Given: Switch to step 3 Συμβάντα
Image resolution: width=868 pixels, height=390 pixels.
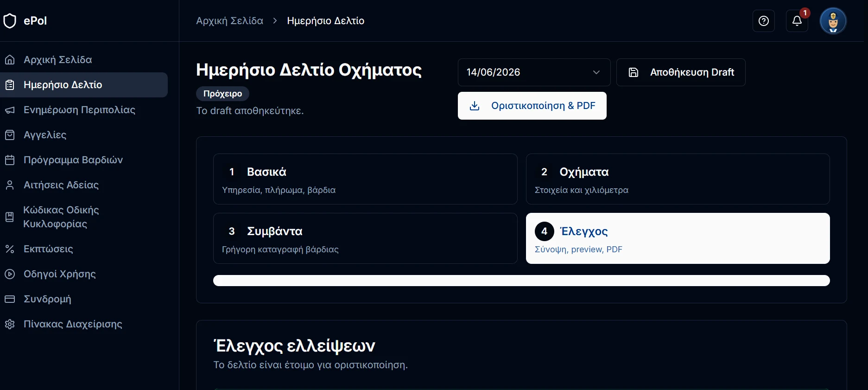Looking at the screenshot, I should click(x=365, y=238).
